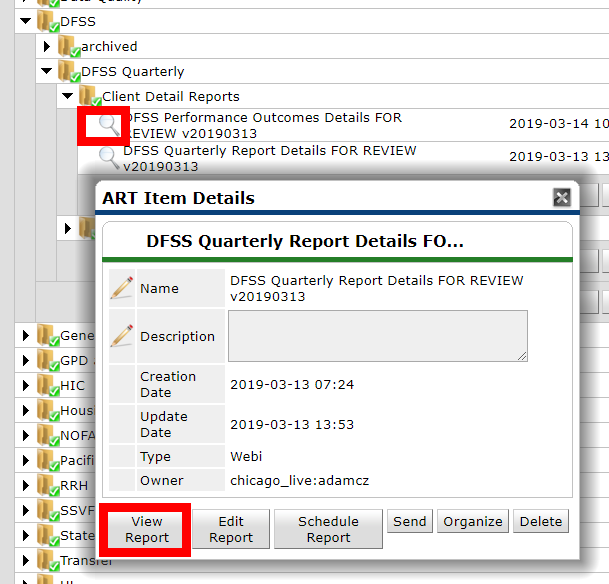This screenshot has width=609, height=584.
Task: Expand the SSVF folder arrow
Action: tap(26, 510)
